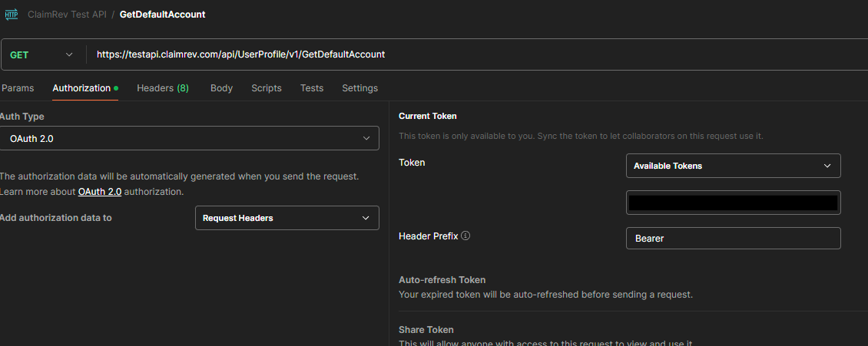Screen dimensions: 868x346
Task: Switch to the Tests tab
Action: click(311, 88)
